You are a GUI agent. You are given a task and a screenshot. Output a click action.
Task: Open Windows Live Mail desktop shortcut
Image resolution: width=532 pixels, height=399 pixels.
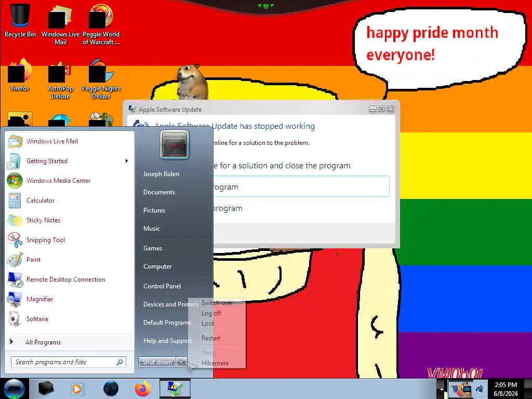coord(60,24)
